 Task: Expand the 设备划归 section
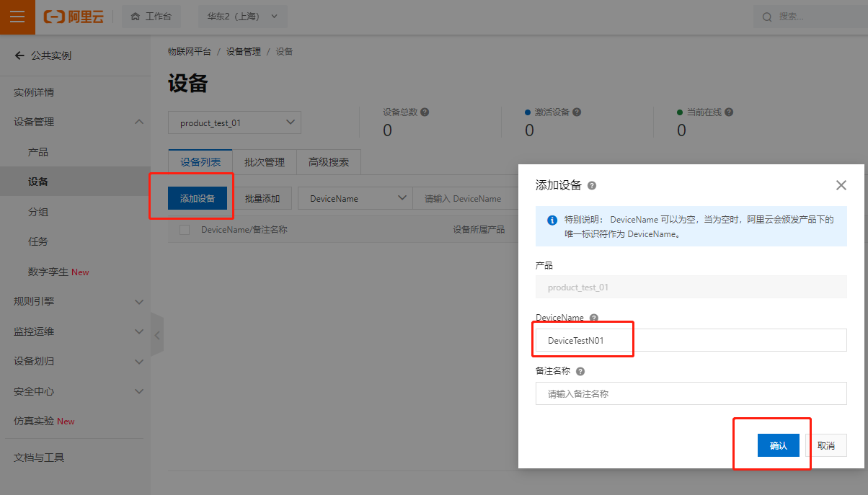coord(139,361)
